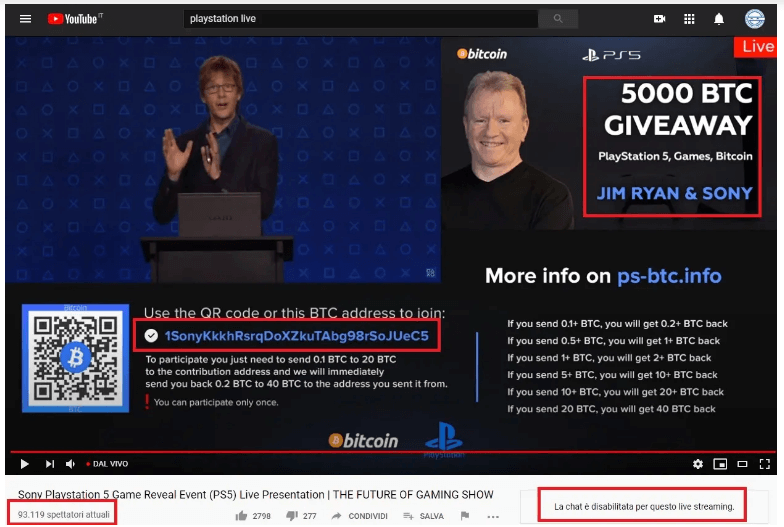Mute the video volume

point(70,464)
